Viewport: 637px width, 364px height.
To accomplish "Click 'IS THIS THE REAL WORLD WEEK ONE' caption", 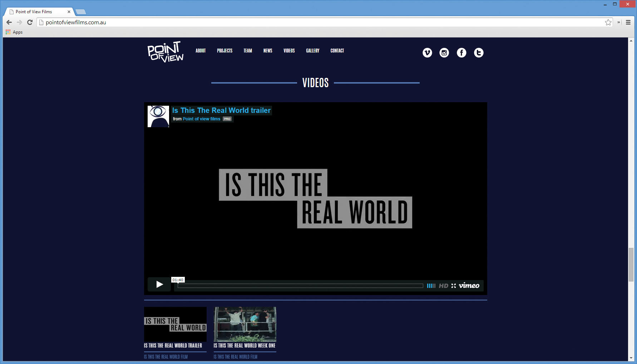I will pyautogui.click(x=245, y=346).
